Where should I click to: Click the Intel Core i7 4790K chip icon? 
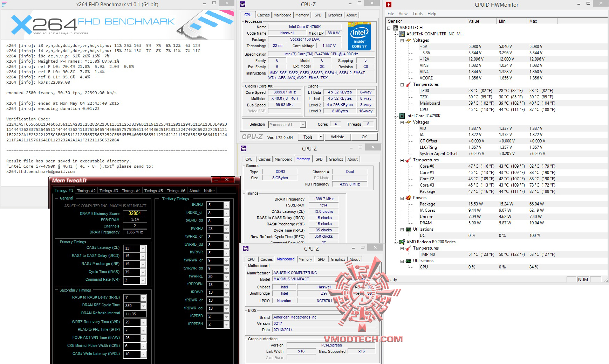[402, 116]
